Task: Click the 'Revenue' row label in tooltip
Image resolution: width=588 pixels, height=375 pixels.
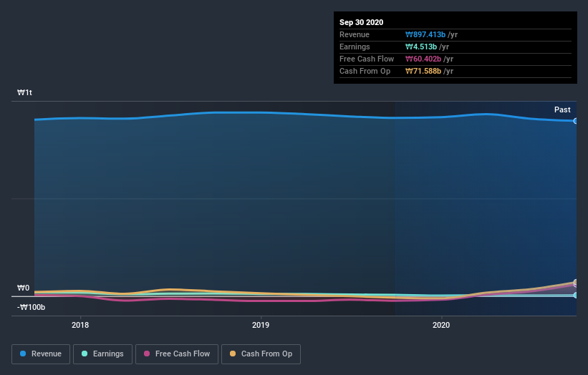Action: tap(355, 34)
